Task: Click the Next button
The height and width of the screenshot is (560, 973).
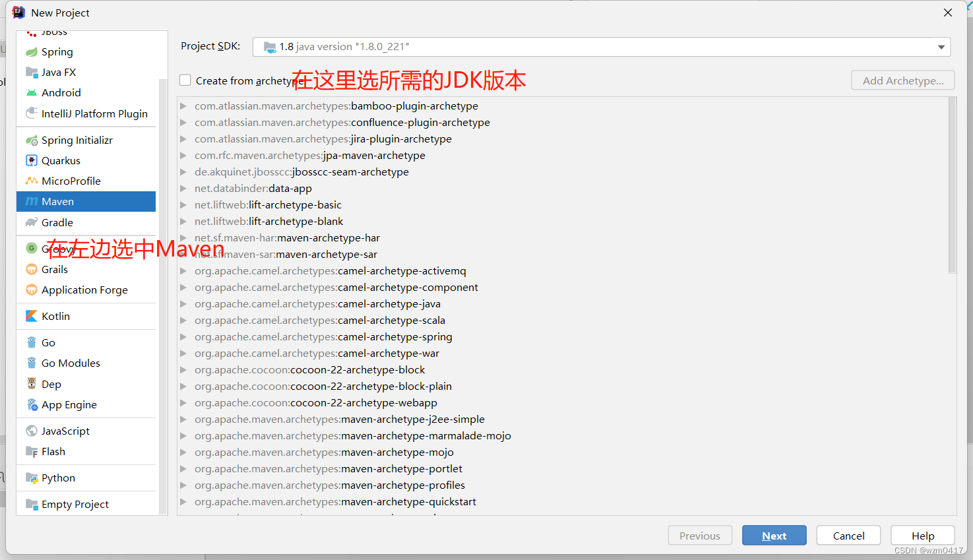Action: coord(774,536)
